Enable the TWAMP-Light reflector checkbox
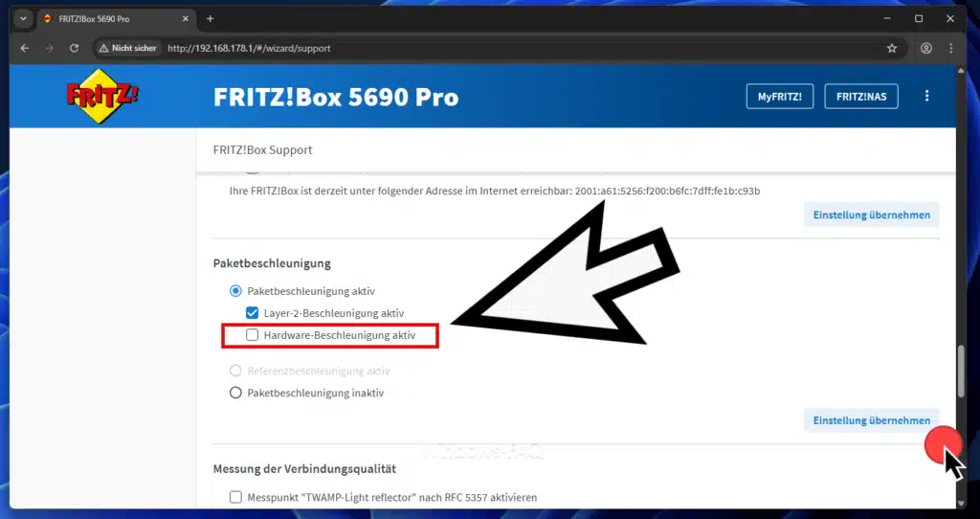This screenshot has height=519, width=980. tap(235, 497)
